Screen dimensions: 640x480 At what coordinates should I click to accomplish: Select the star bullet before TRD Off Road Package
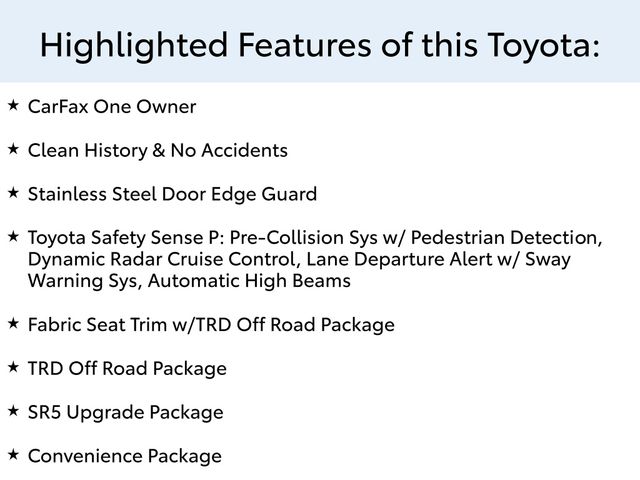pyautogui.click(x=12, y=366)
